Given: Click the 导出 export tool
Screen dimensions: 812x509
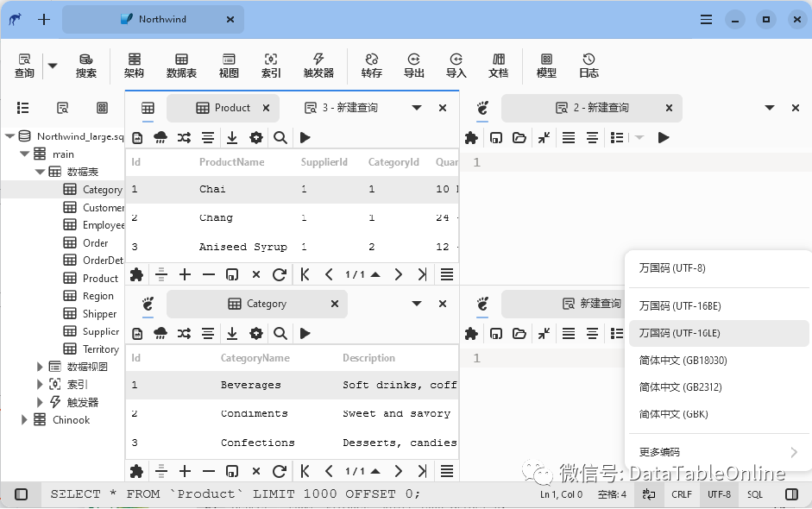Looking at the screenshot, I should click(x=414, y=66).
